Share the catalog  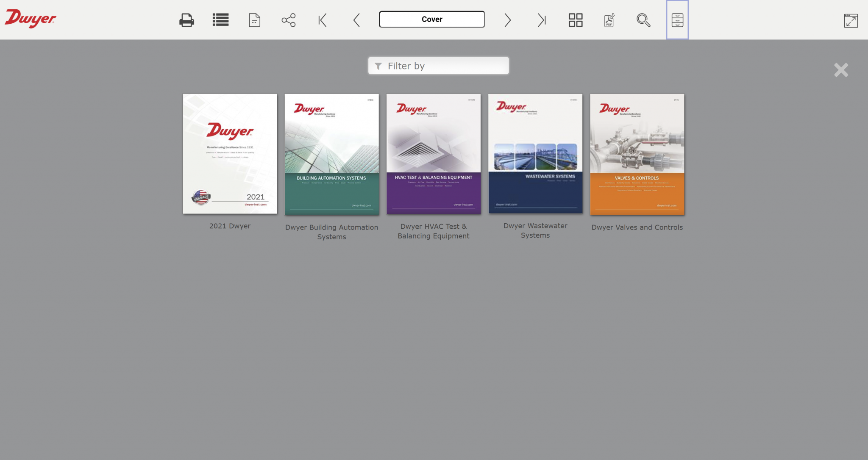tap(288, 19)
